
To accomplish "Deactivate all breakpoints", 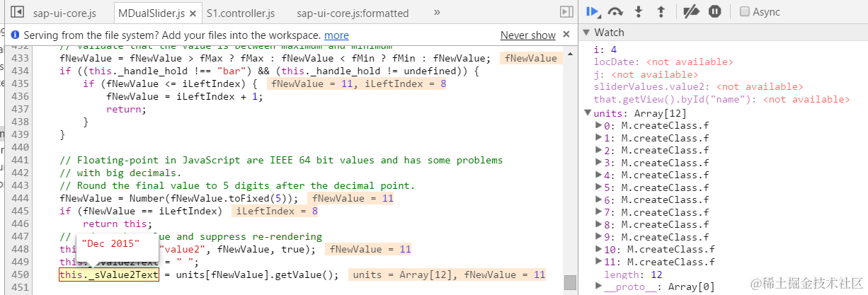I will [x=691, y=11].
